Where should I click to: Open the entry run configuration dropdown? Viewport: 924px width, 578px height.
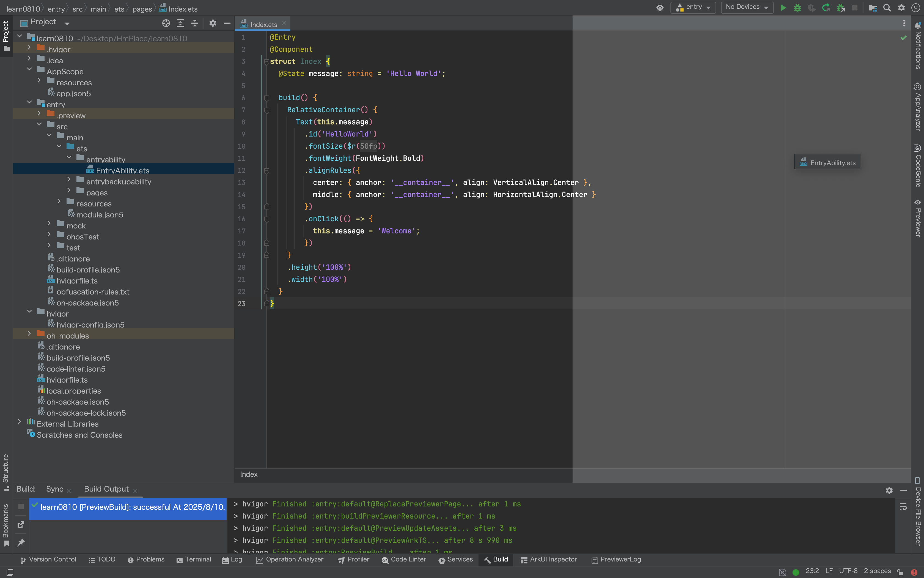coord(693,7)
